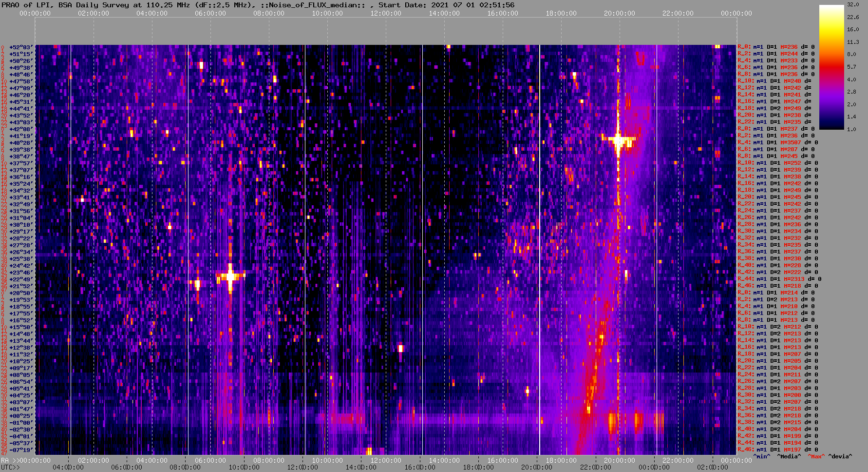
Task: Click the +26°34' declination label
Action: [20, 252]
